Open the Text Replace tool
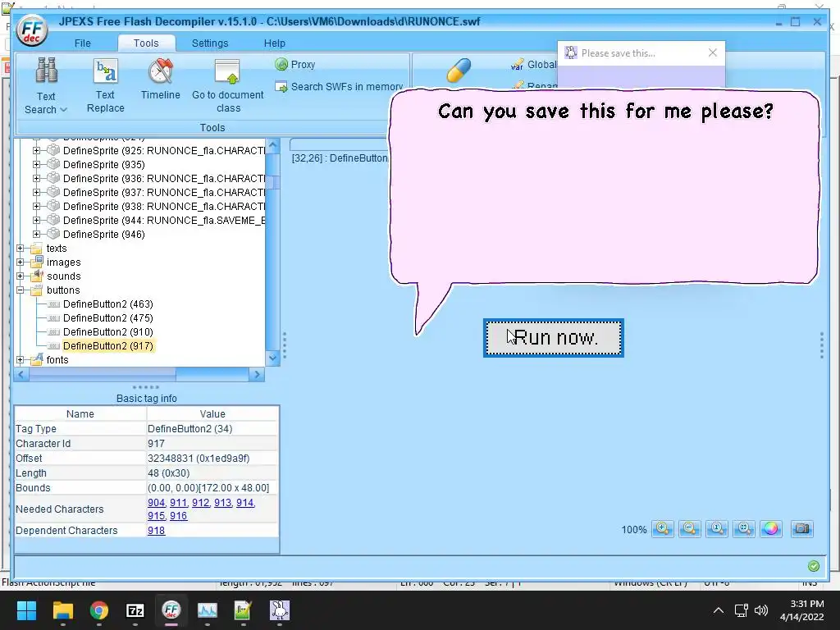Viewport: 840px width, 630px height. [106, 86]
